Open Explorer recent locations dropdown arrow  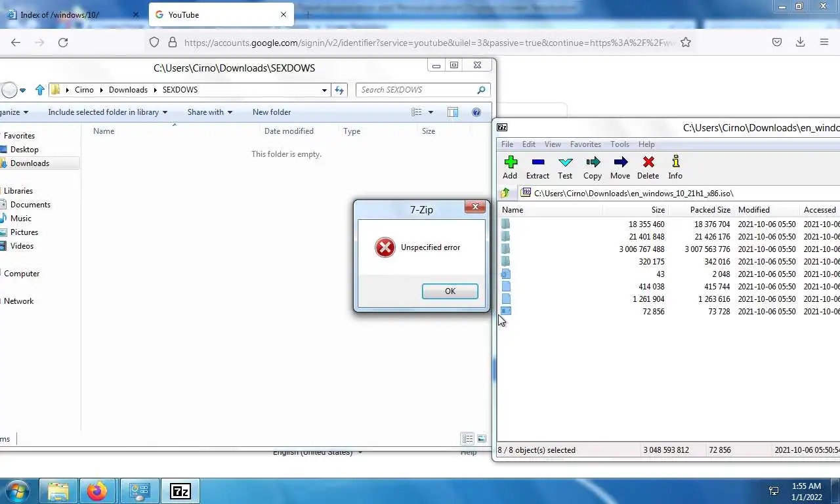[22, 91]
